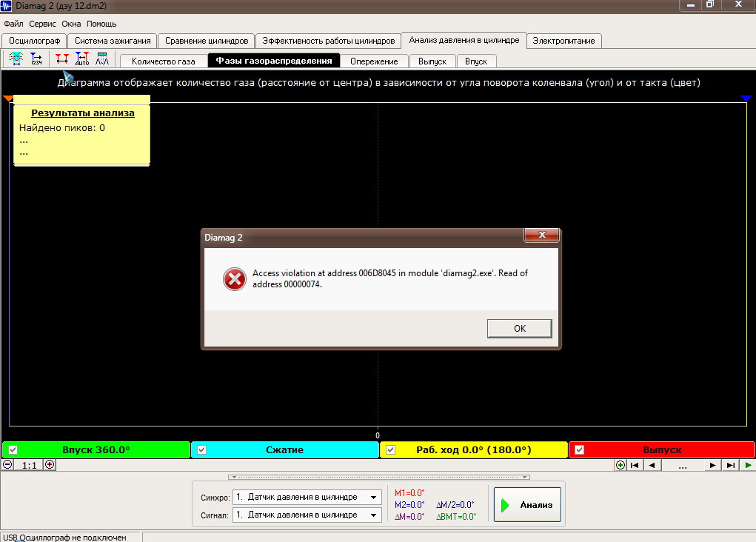Click the frame position field showing ...
This screenshot has height=542, width=756.
(682, 465)
